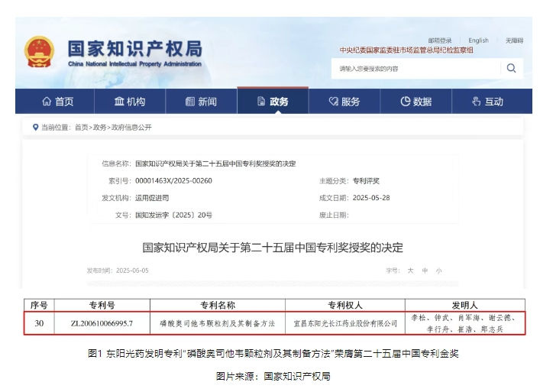The width and height of the screenshot is (540, 392).
Task: Click 首页 in the breadcrumb
Action: [81, 128]
